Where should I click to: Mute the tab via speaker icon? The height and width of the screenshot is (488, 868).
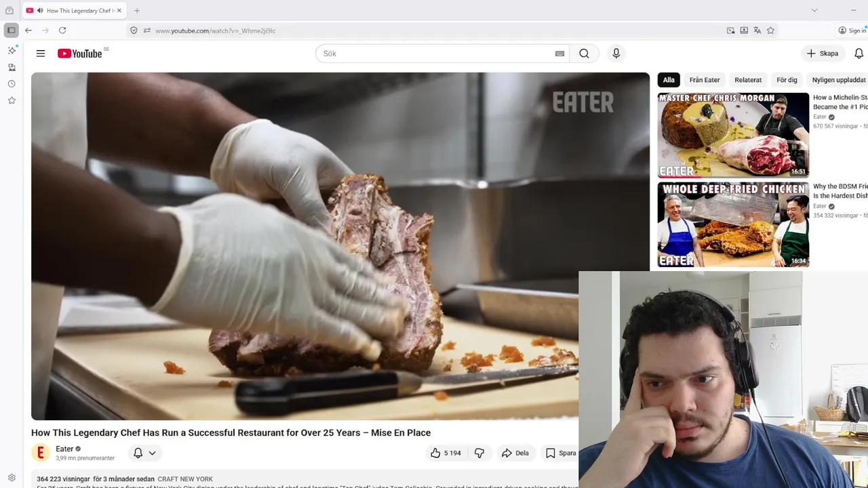pos(40,11)
